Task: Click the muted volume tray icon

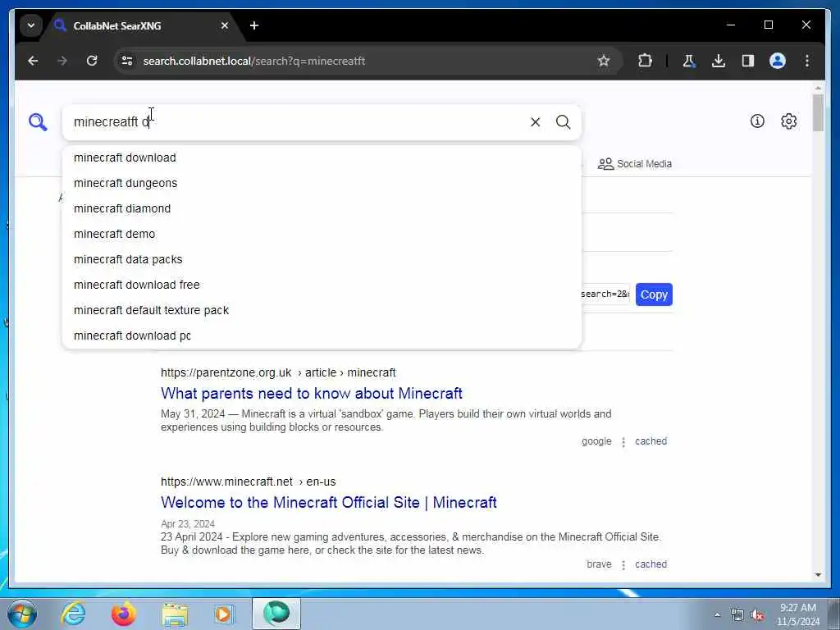Action: tap(757, 615)
